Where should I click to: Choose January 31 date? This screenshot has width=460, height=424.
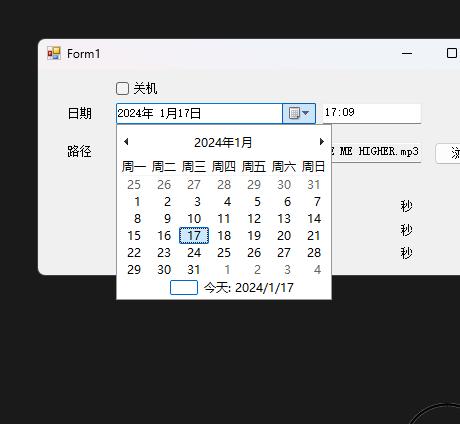[x=194, y=270]
